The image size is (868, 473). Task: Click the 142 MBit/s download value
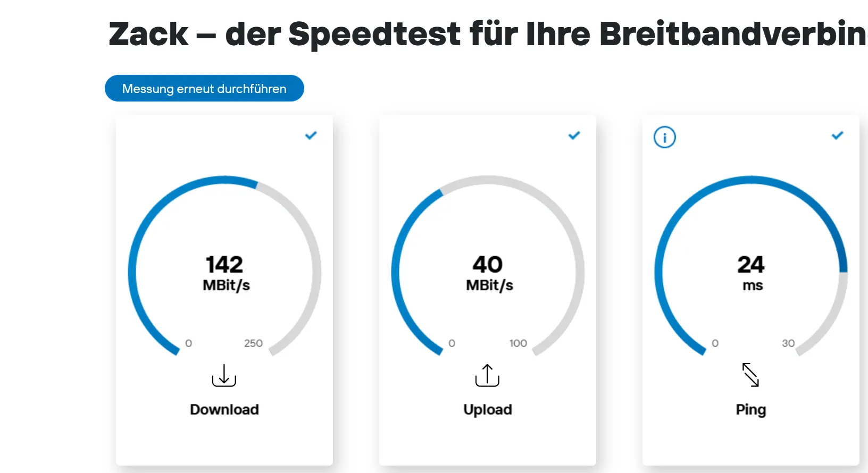click(225, 265)
